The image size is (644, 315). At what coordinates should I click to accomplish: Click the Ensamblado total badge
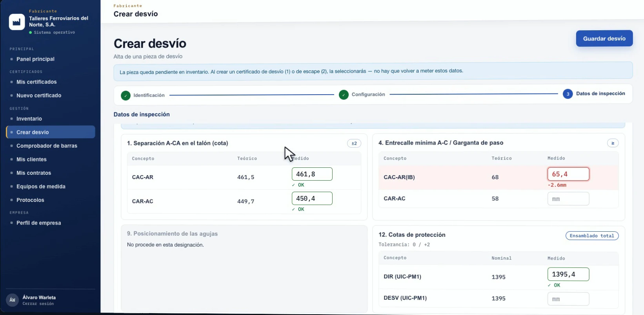tap(592, 236)
